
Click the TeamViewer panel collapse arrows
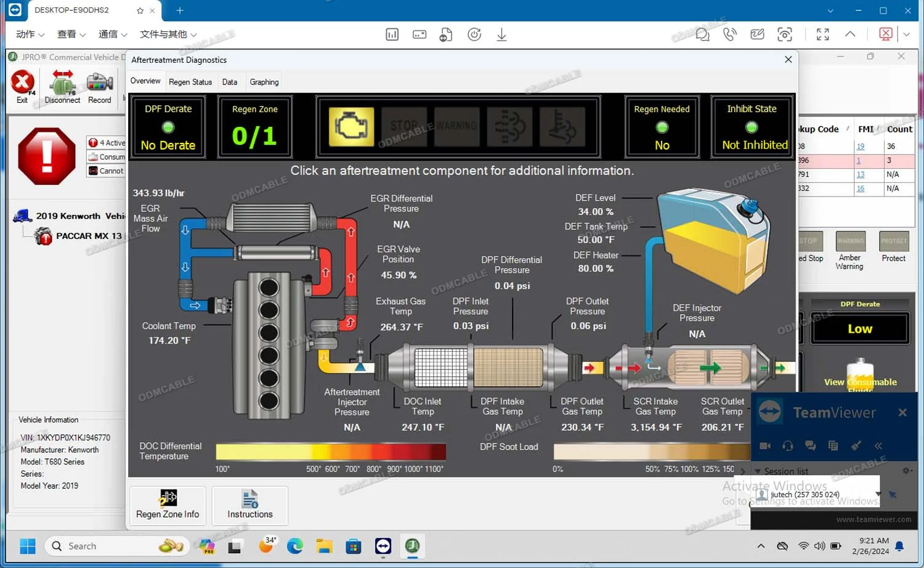coord(878,445)
